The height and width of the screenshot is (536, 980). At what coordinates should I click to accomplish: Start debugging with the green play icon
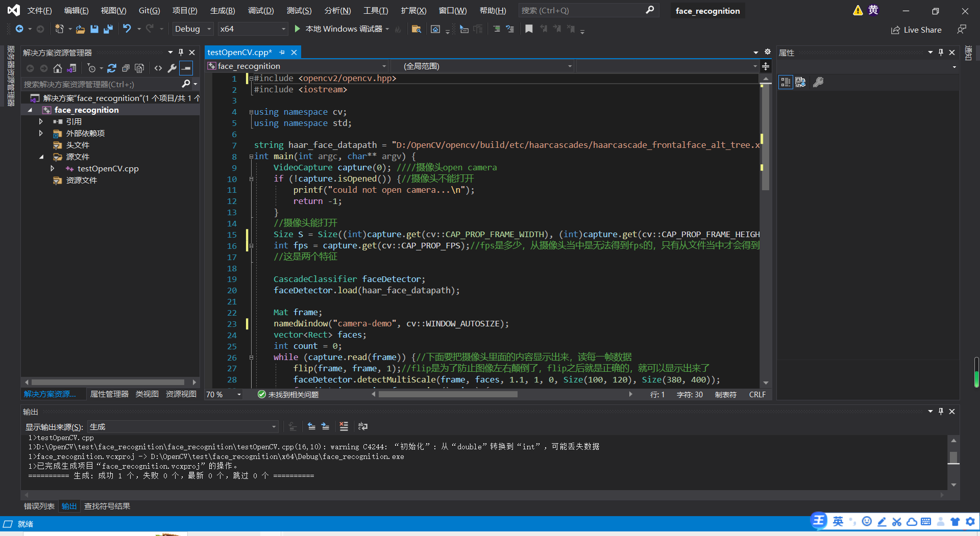point(298,29)
